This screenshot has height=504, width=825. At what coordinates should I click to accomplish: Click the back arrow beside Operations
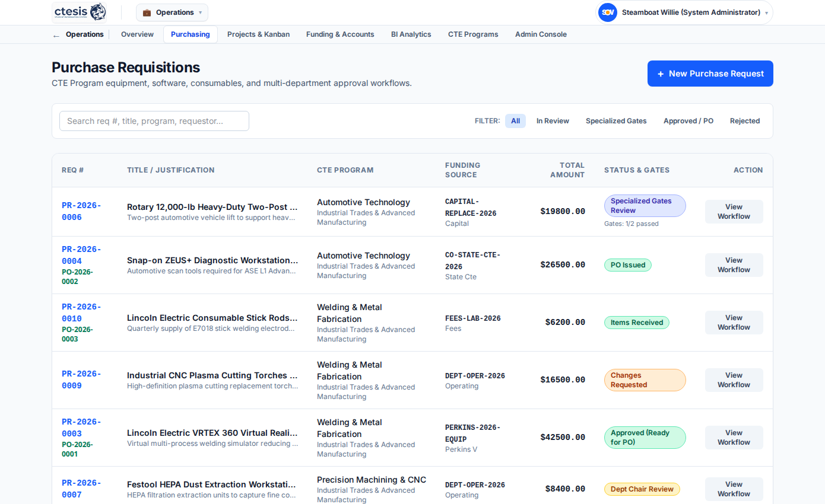(x=56, y=35)
